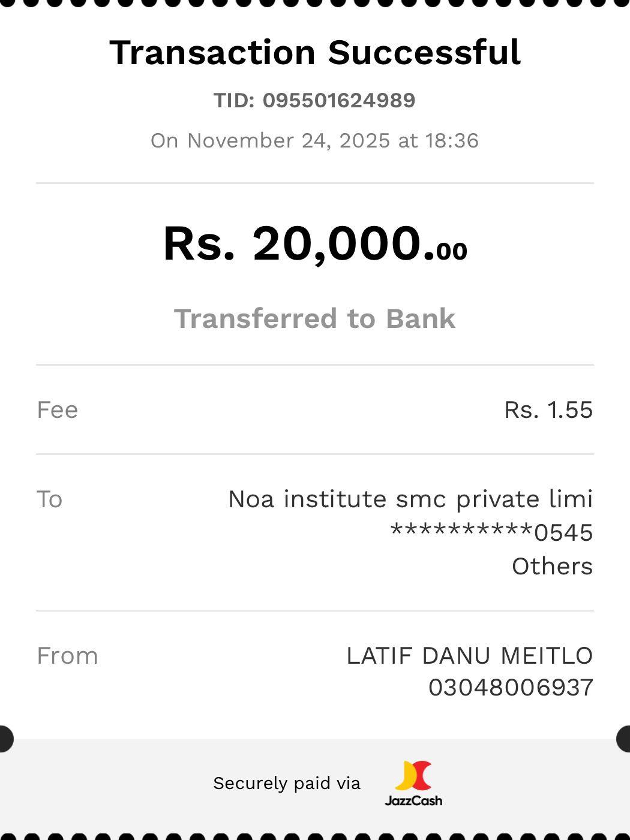Click the From row label
This screenshot has height=840, width=630.
67,656
